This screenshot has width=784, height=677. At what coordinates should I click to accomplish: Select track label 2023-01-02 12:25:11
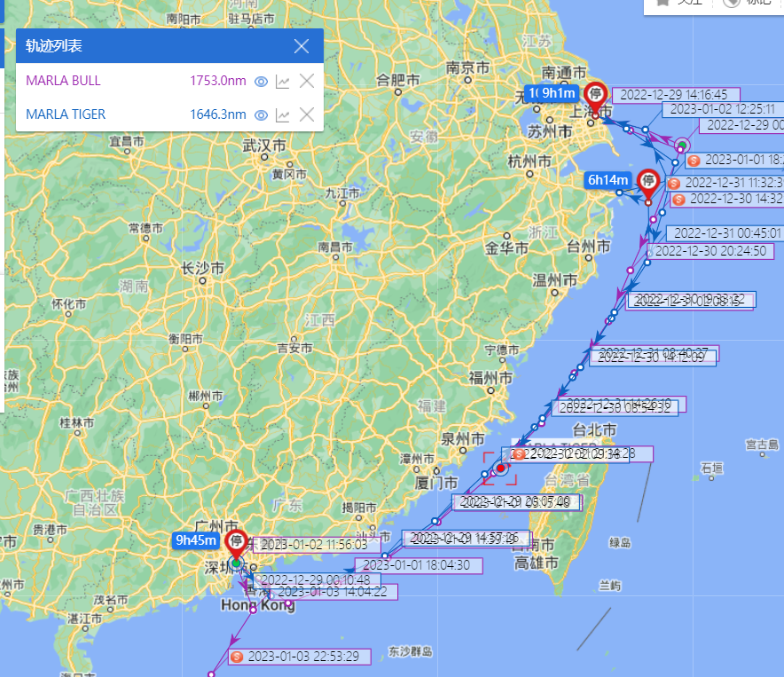721,109
